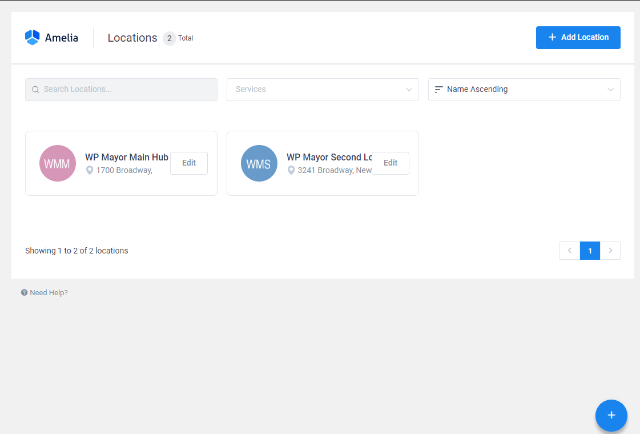Image resolution: width=640 pixels, height=434 pixels.
Task: Click the search magnifier icon
Action: pos(36,89)
